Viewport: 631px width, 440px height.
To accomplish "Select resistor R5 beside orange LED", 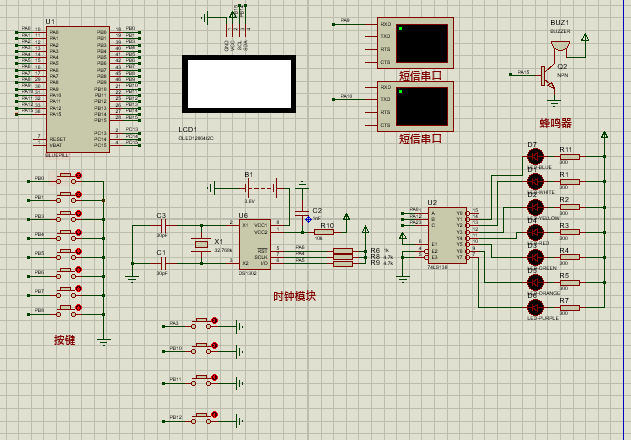I will click(570, 283).
